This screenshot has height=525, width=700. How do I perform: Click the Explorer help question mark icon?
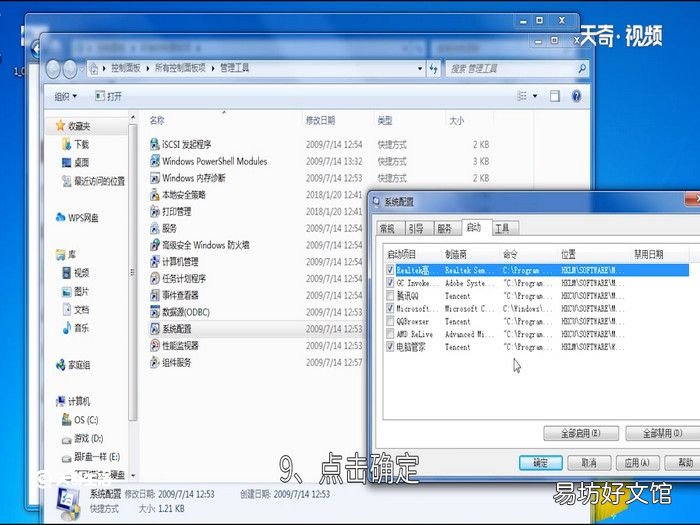tap(576, 96)
